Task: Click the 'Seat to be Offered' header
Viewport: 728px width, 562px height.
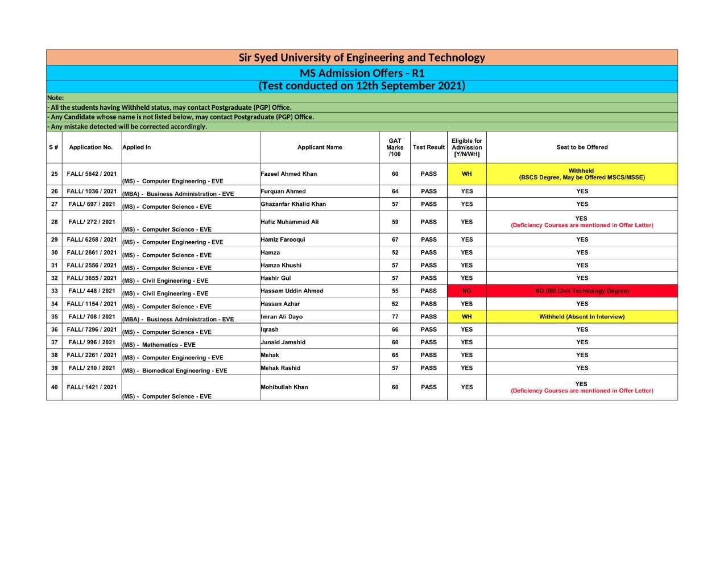Action: pyautogui.click(x=582, y=147)
